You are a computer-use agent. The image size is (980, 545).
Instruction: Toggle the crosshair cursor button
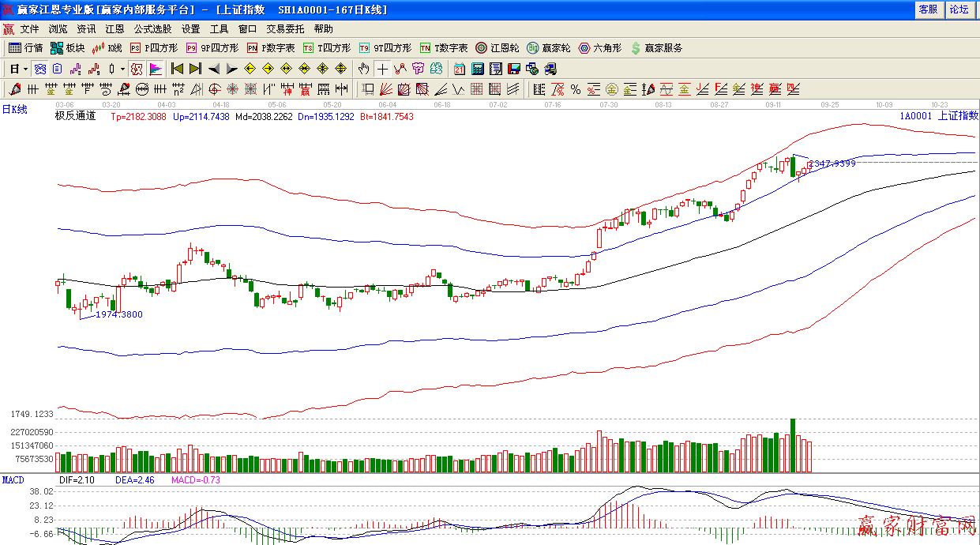(x=382, y=69)
